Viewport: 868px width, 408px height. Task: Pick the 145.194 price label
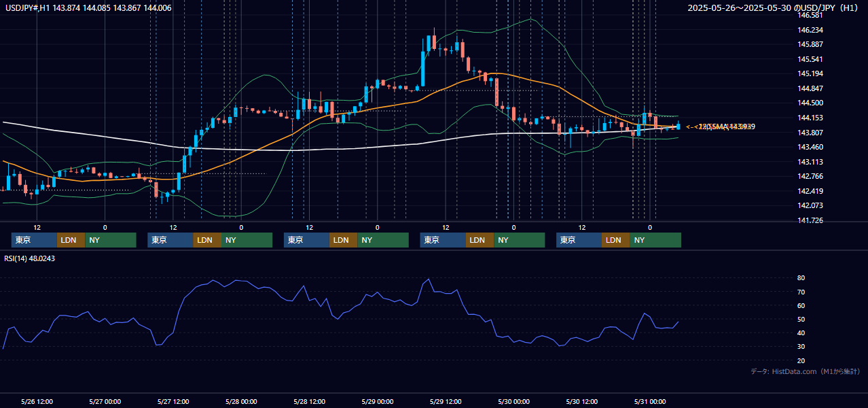[x=810, y=73]
